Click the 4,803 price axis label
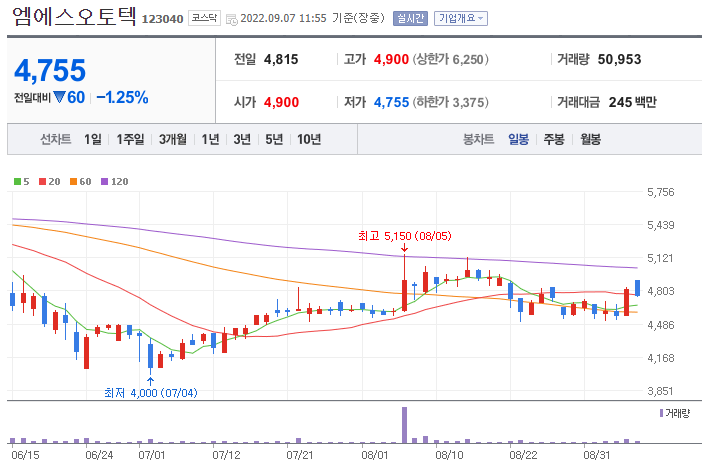 pyautogui.click(x=660, y=291)
